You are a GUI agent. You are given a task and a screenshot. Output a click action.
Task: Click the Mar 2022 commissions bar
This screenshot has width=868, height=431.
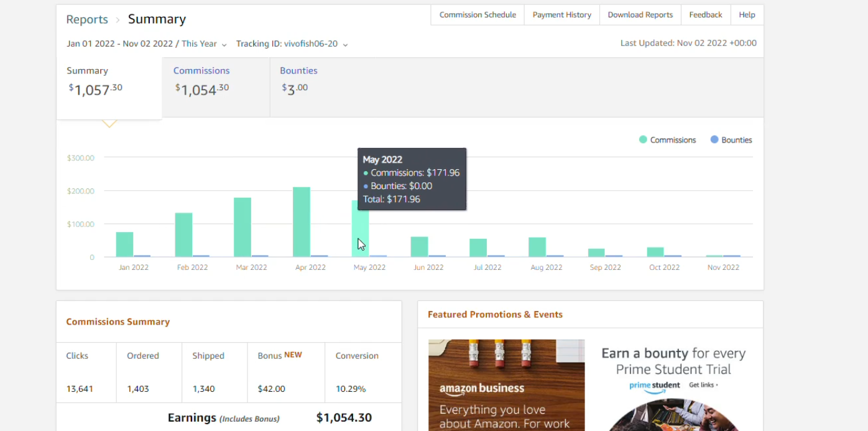(242, 227)
